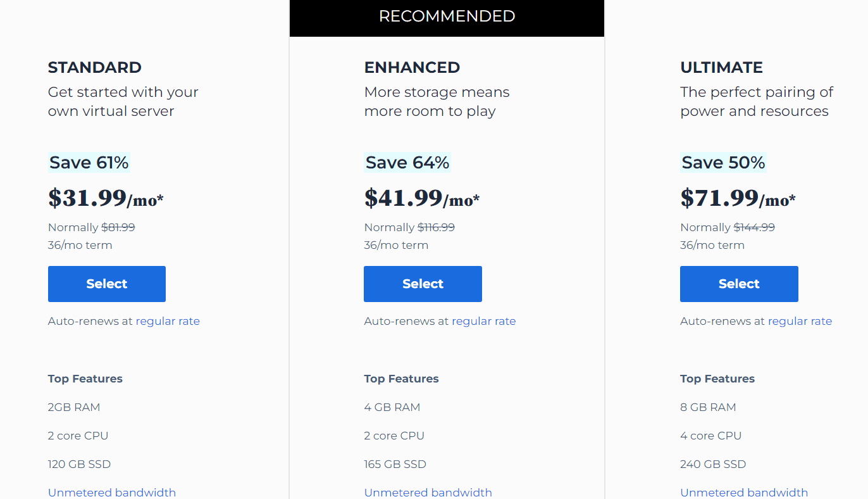Screen dimensions: 868x499
Task: Open Unmetered bandwidth link under ULTIMATE features
Action: (x=744, y=492)
